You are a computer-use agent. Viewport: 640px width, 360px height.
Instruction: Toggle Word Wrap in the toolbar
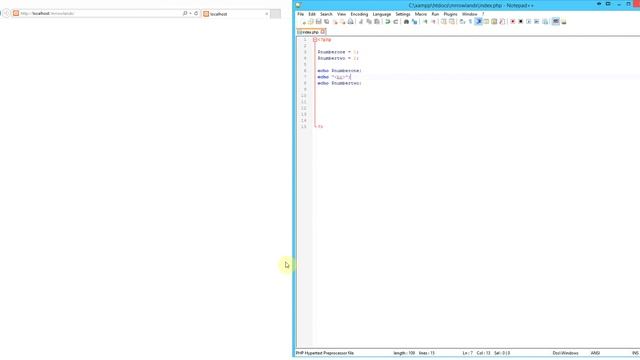[462, 22]
